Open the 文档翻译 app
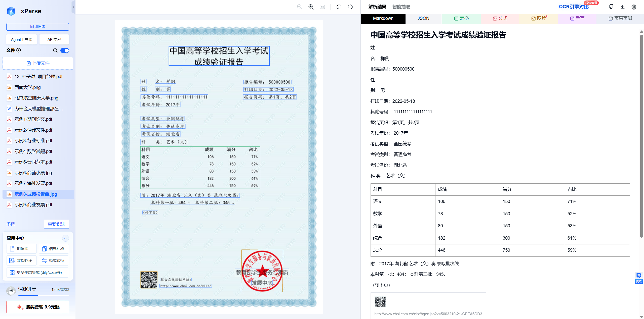This screenshot has height=319, width=644. pyautogui.click(x=22, y=260)
